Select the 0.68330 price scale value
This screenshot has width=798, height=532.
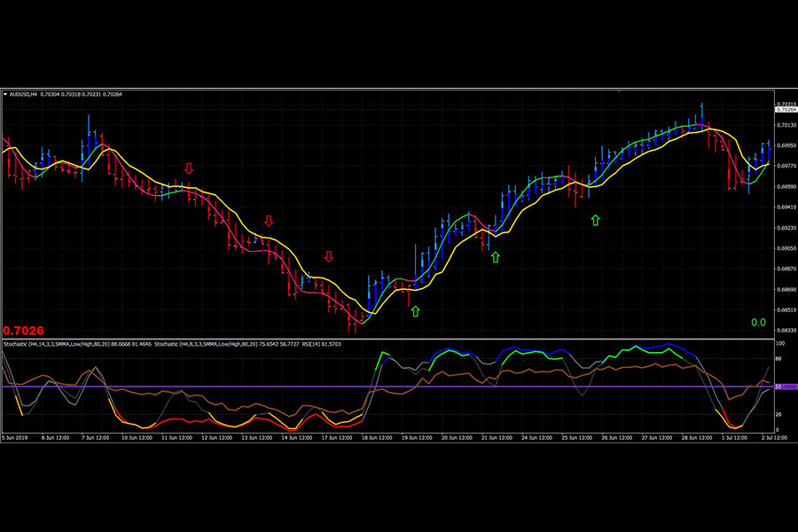click(786, 331)
